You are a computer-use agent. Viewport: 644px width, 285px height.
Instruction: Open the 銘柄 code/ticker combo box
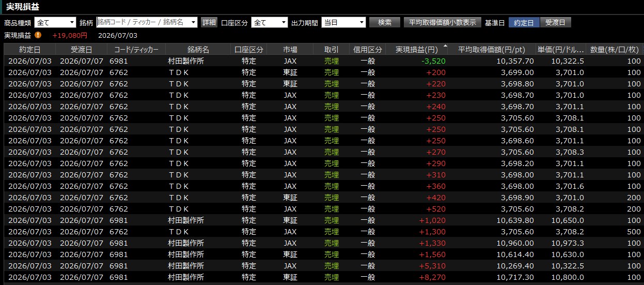(147, 22)
